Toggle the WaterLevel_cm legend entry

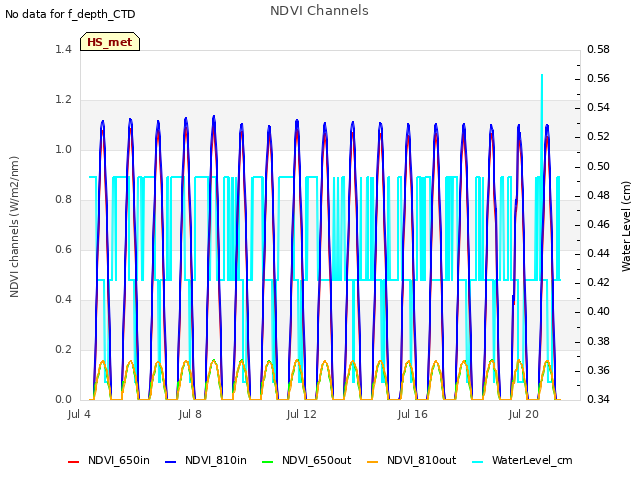(x=522, y=461)
